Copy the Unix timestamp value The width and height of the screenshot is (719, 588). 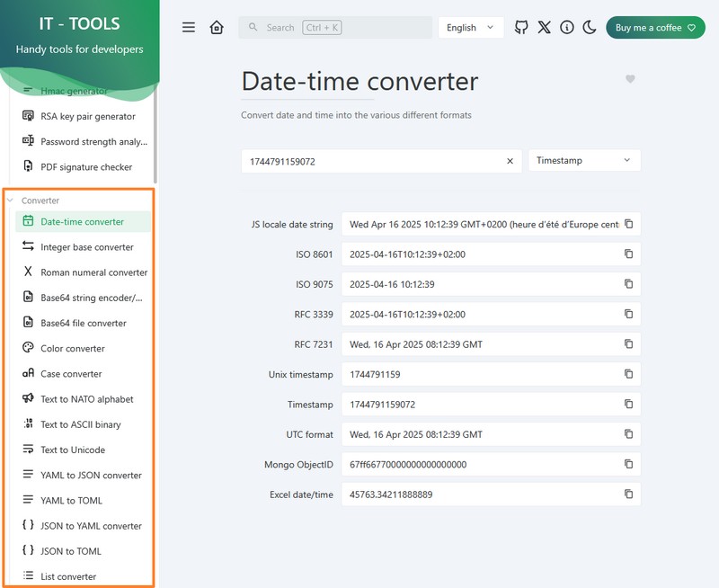[629, 374]
